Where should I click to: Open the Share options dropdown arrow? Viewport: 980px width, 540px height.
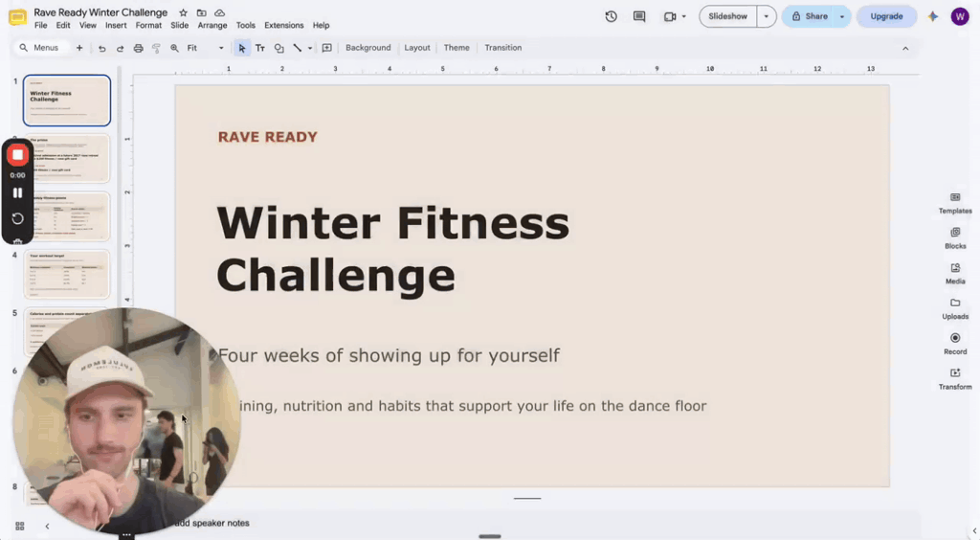click(x=842, y=16)
